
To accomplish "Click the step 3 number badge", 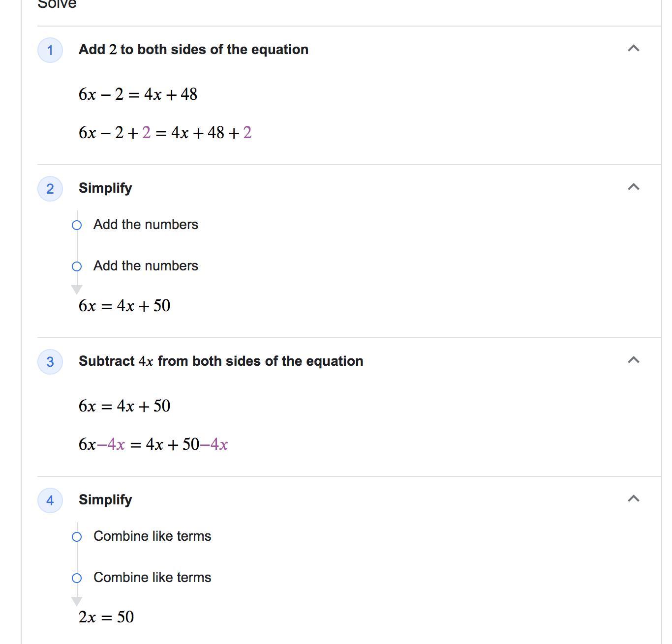I will click(x=50, y=362).
